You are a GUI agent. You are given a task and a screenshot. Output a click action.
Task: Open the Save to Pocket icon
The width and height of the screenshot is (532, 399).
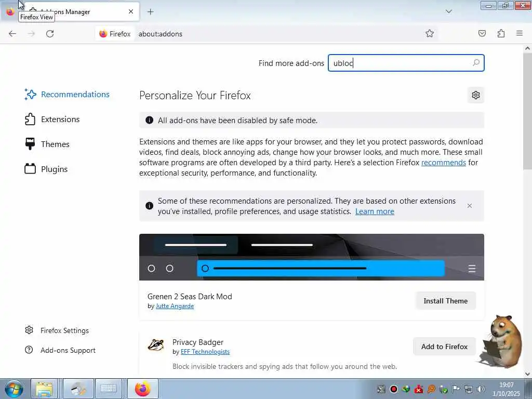tap(482, 33)
